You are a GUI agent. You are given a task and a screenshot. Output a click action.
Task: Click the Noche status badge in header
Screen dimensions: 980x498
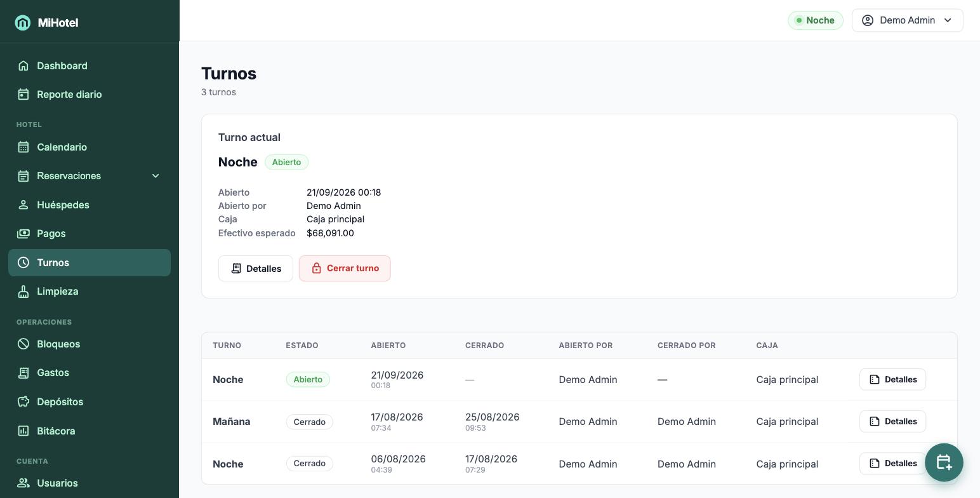point(815,20)
